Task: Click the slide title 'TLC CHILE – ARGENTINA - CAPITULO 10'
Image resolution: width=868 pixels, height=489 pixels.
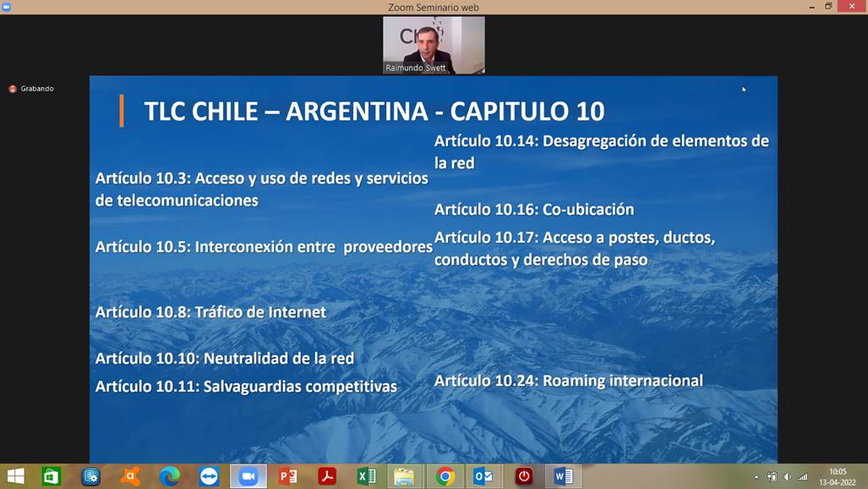Action: (374, 112)
